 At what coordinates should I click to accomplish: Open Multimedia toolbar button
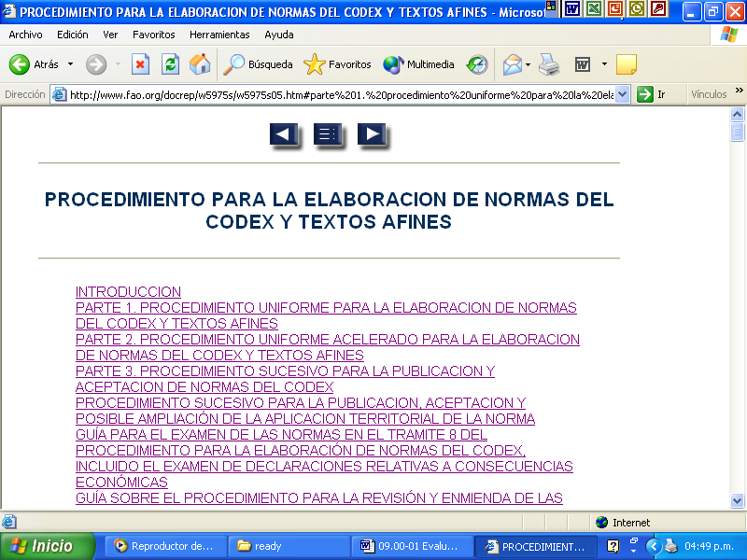[x=418, y=64]
